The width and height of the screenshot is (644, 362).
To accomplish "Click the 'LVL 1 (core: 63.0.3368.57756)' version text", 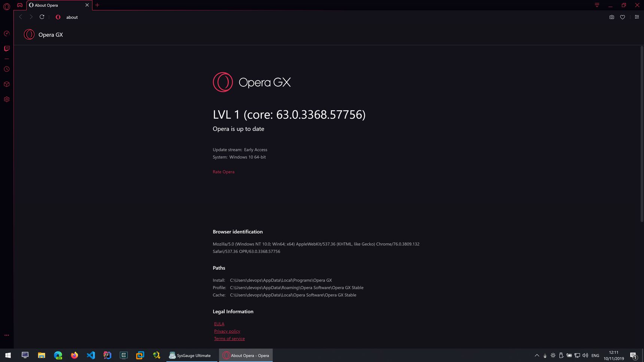I will [x=289, y=114].
